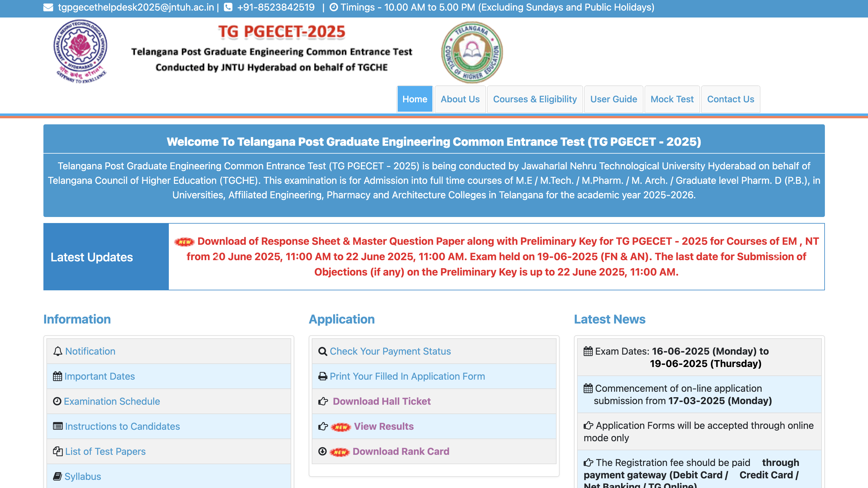
Task: Click the Latest News section heading
Action: pos(610,319)
